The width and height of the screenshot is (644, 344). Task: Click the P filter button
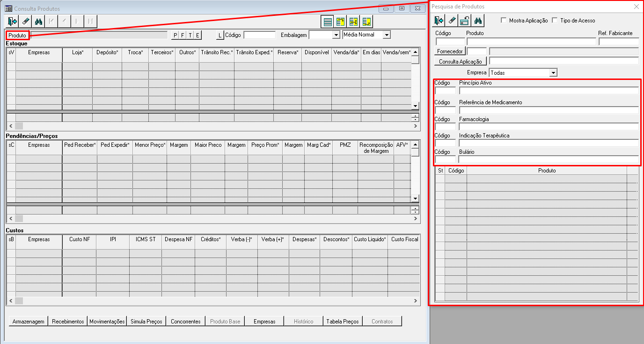click(x=176, y=35)
